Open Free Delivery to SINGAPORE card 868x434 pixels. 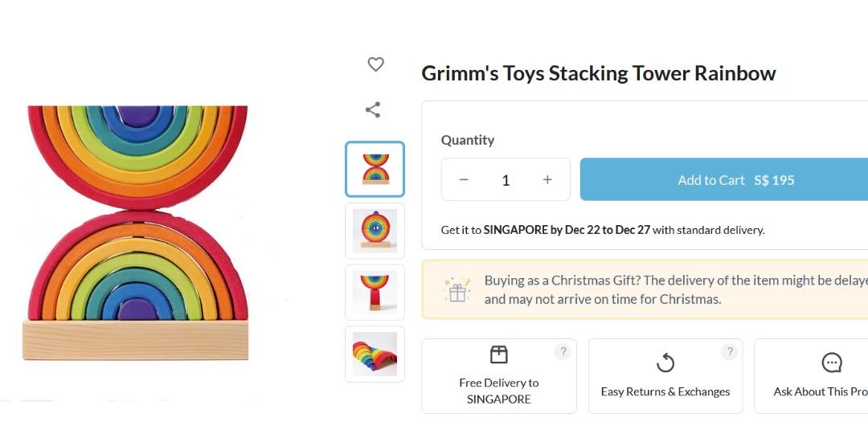click(498, 391)
